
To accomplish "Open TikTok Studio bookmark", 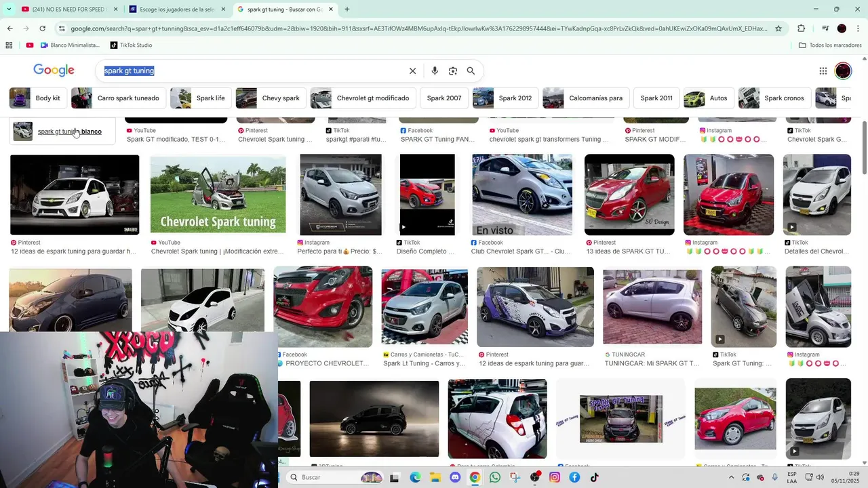I will [x=131, y=45].
